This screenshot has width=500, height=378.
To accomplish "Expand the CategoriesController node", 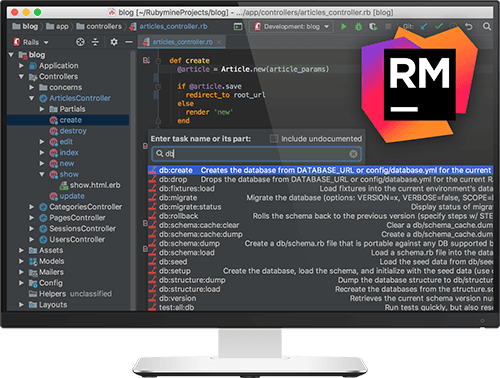I will tap(32, 207).
